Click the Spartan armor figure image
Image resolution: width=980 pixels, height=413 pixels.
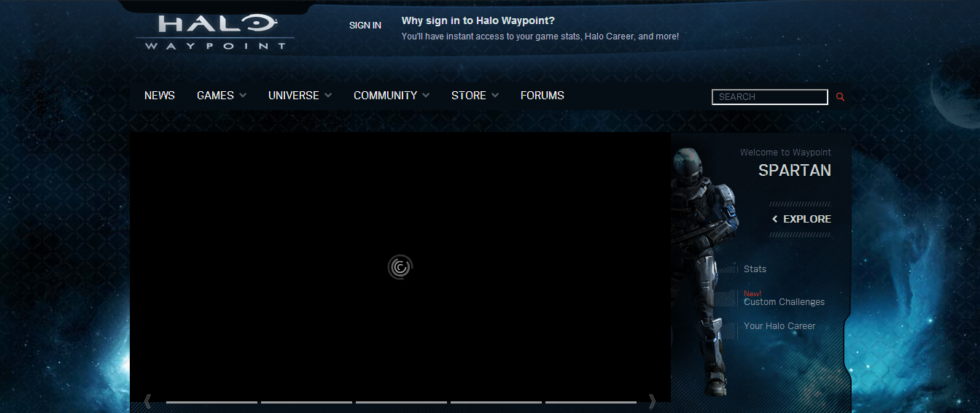point(704,270)
